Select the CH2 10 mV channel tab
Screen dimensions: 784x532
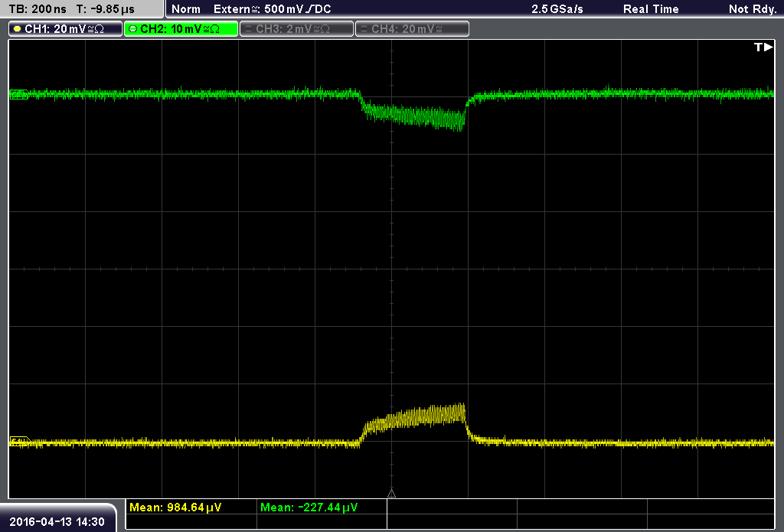[x=181, y=29]
